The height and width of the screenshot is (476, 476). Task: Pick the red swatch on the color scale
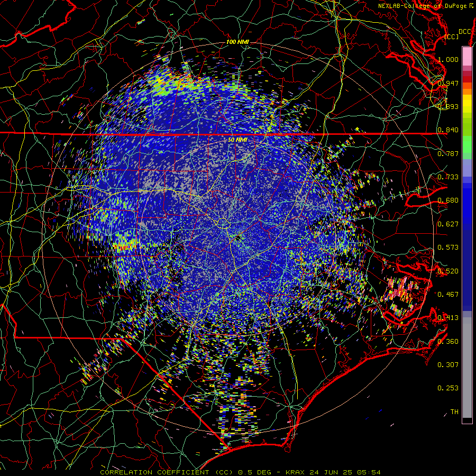coord(467,79)
